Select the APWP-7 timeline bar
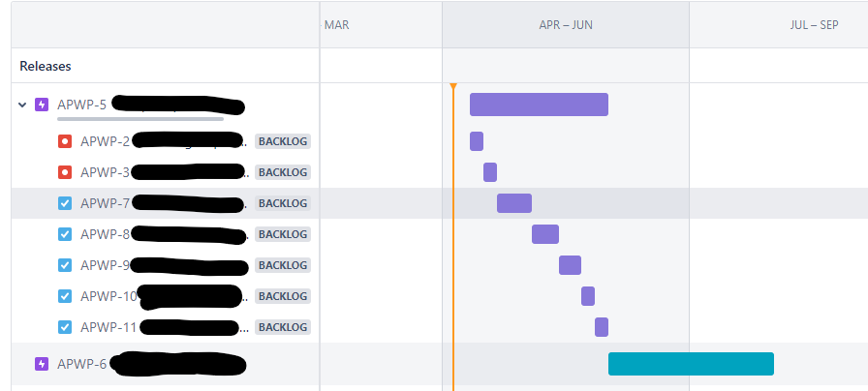This screenshot has height=391, width=868. pyautogui.click(x=514, y=203)
